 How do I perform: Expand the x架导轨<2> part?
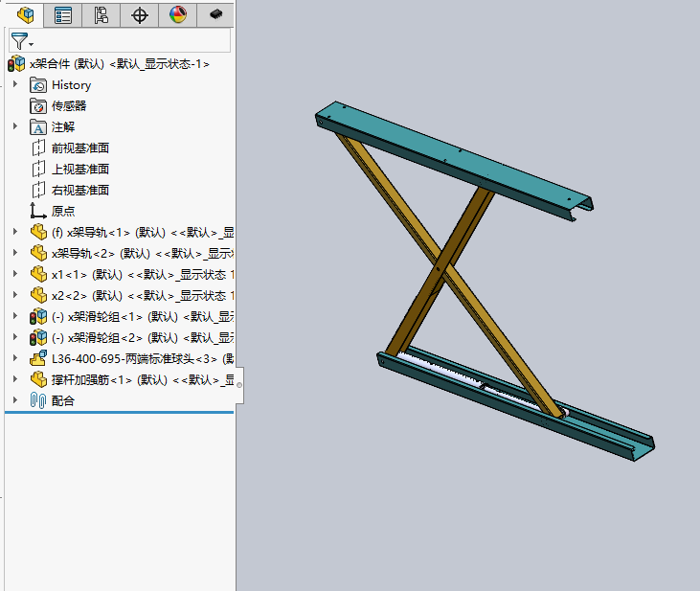[15, 252]
